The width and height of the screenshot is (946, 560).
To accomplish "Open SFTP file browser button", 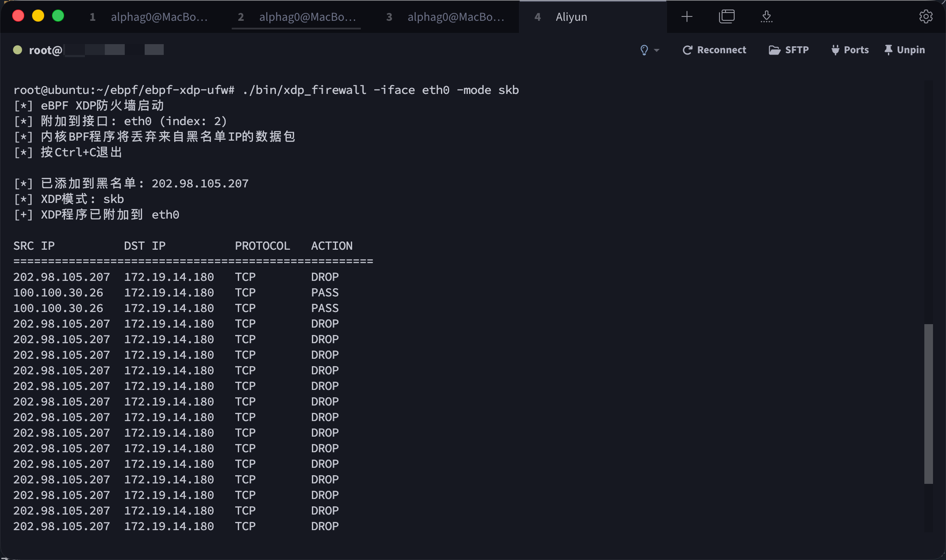I will click(x=796, y=50).
